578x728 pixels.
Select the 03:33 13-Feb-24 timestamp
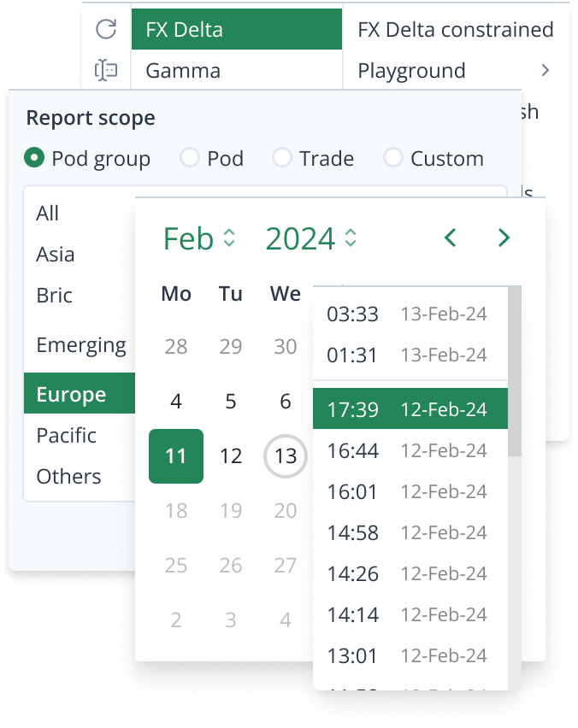(x=408, y=314)
